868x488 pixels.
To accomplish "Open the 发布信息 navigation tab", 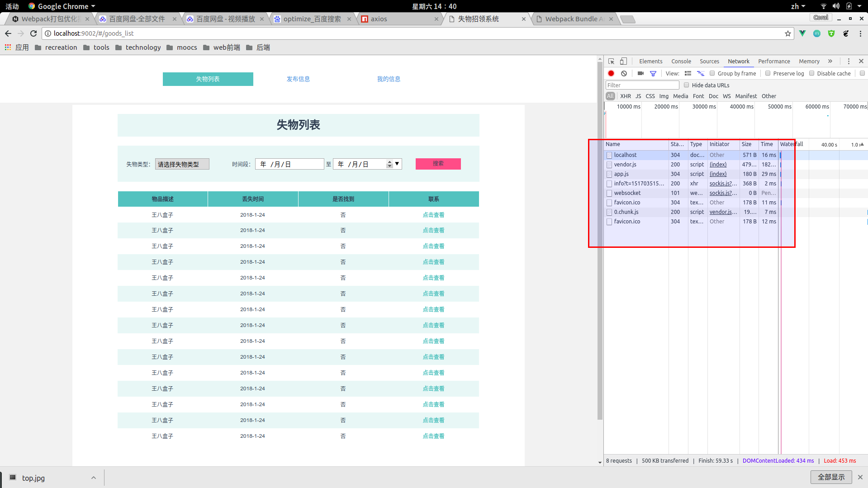I will coord(298,79).
